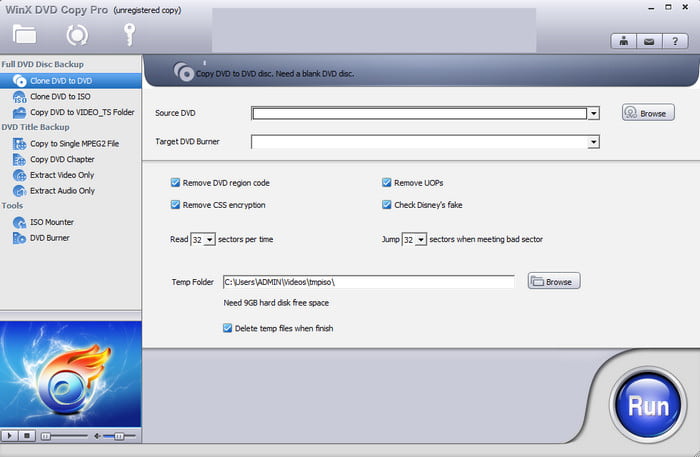Click the Extract Audio Only icon
The width and height of the screenshot is (700, 457).
[x=19, y=191]
